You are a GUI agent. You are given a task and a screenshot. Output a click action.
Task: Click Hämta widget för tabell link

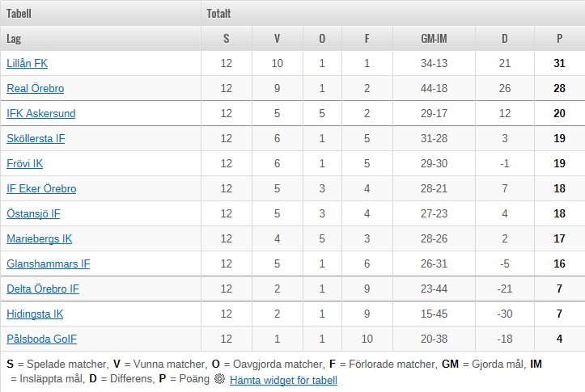(283, 380)
